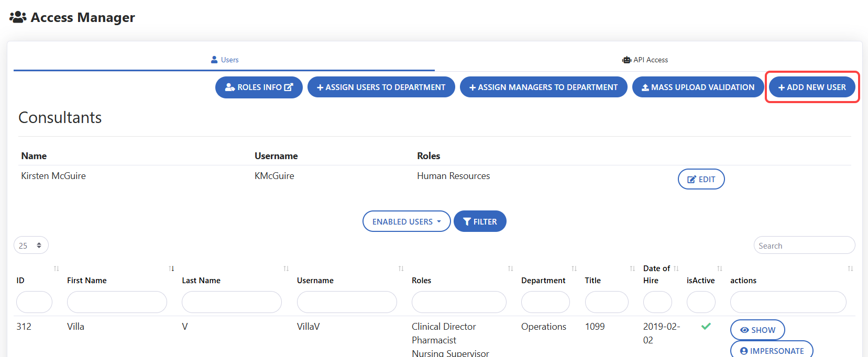Open Roles Info external link button
The width and height of the screenshot is (868, 357).
[x=259, y=87]
